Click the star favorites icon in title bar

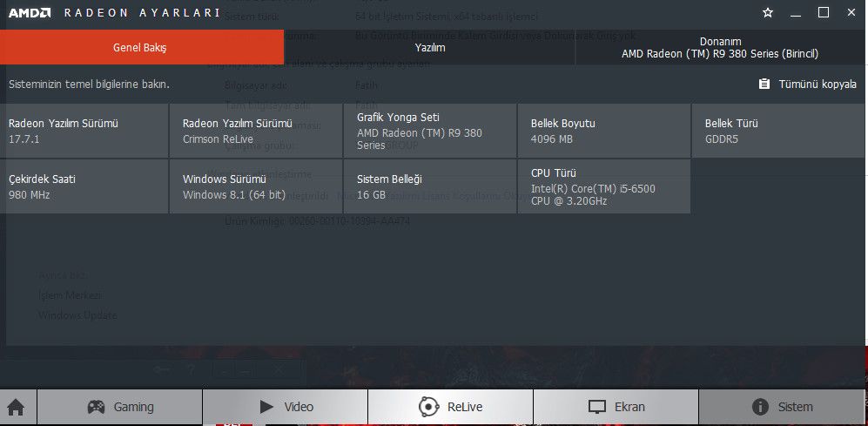[x=768, y=13]
